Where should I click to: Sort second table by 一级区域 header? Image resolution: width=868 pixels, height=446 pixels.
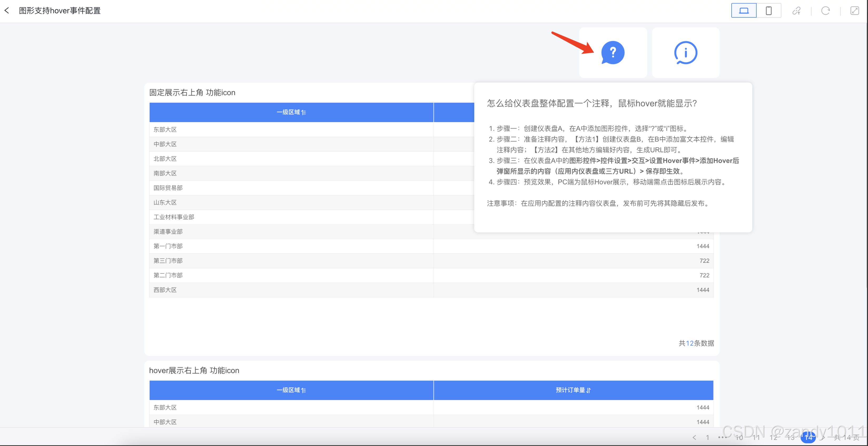(x=291, y=390)
